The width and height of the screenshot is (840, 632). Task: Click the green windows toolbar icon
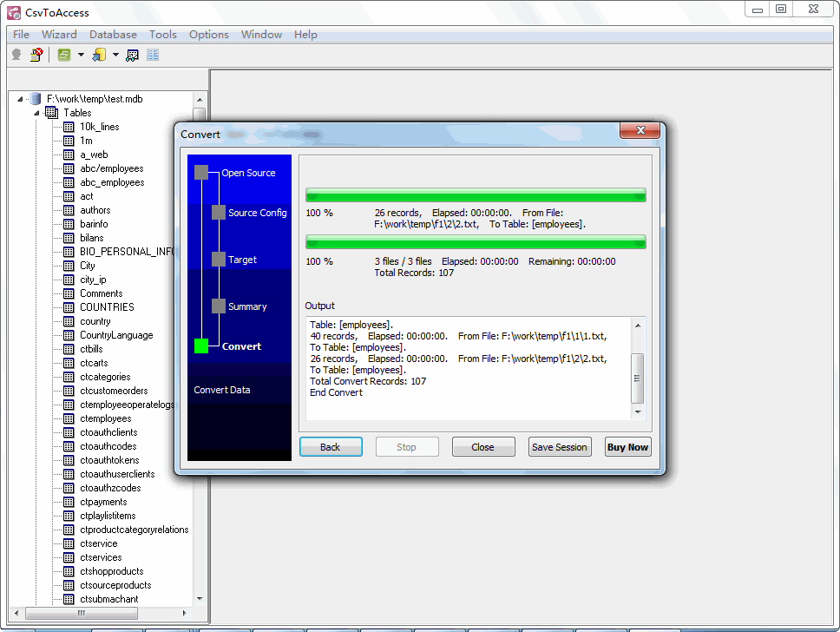click(x=64, y=55)
